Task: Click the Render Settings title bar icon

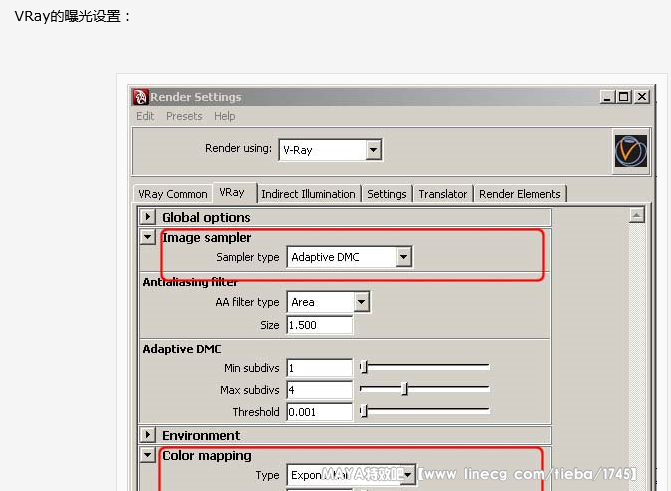Action: pos(141,97)
